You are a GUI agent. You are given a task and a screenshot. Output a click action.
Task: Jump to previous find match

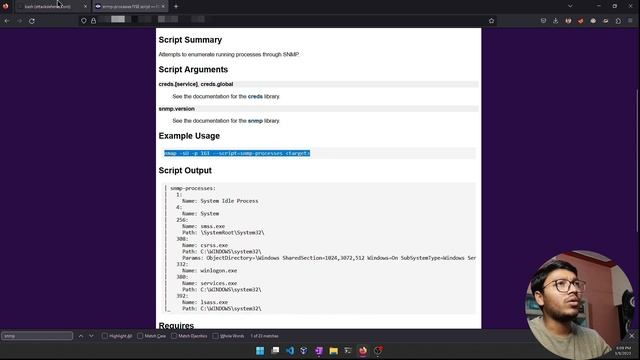click(x=81, y=336)
